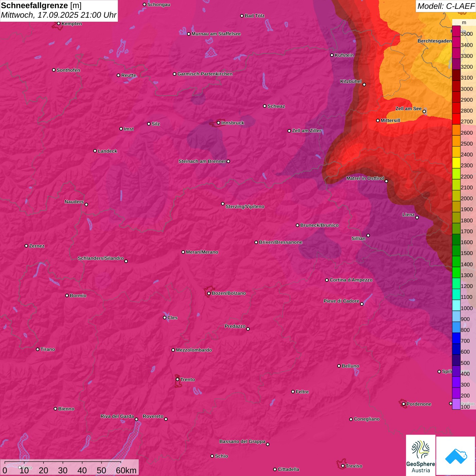476x476 pixels.
Task: Click the Kufstein location dot
Action: tap(332, 55)
